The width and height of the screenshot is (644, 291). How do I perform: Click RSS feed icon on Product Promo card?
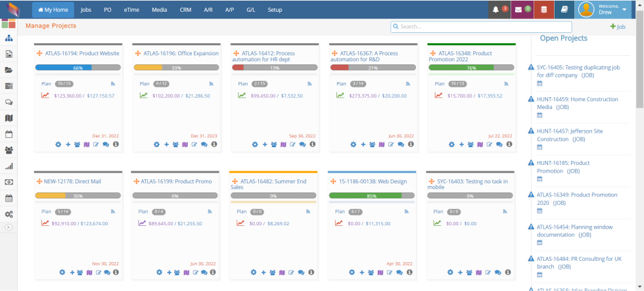coord(210,212)
